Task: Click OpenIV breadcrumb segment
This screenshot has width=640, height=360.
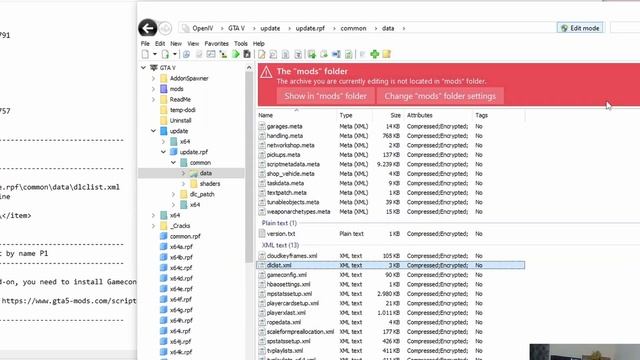Action: click(203, 28)
